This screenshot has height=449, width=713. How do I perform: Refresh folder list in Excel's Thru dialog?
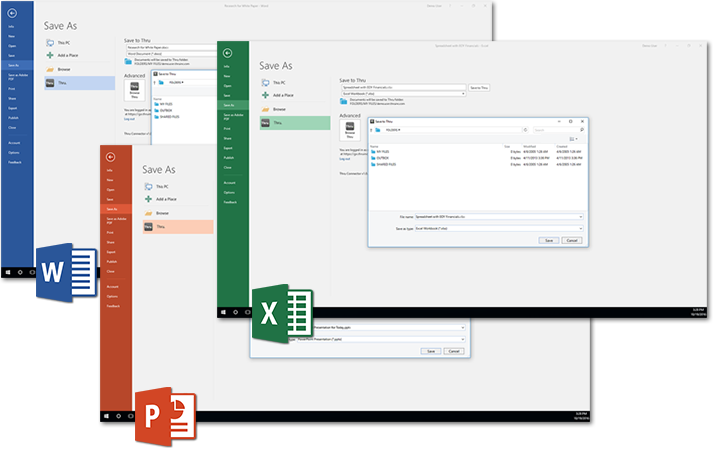[525, 130]
